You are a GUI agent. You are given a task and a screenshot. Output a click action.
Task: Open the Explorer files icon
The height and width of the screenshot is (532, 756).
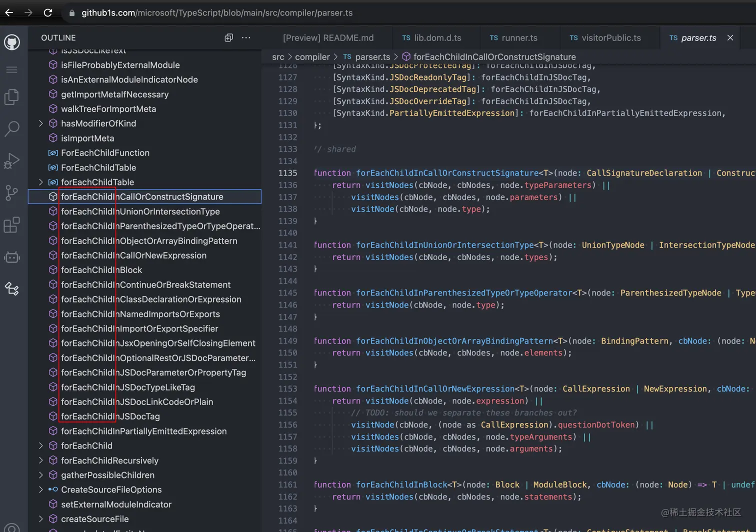[11, 97]
